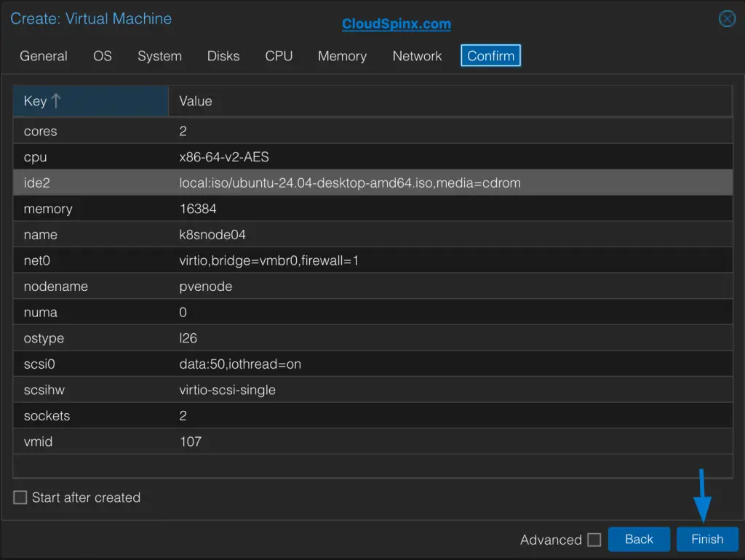Switch to the General tab
The height and width of the screenshot is (560, 745).
pyautogui.click(x=43, y=55)
